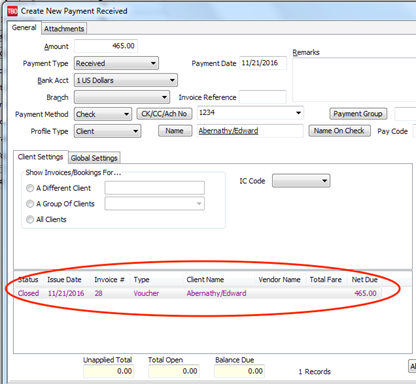Open the Attachments tab
The width and height of the screenshot is (416, 384).
click(64, 29)
